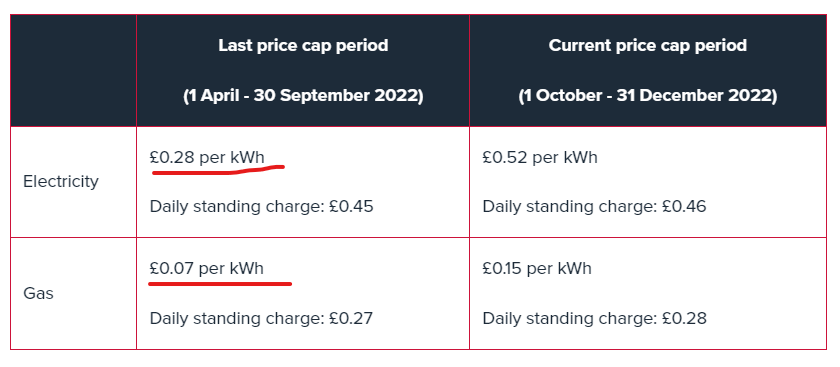
Task: Select the '1 April - 30 September 2022' date text
Action: [x=303, y=96]
